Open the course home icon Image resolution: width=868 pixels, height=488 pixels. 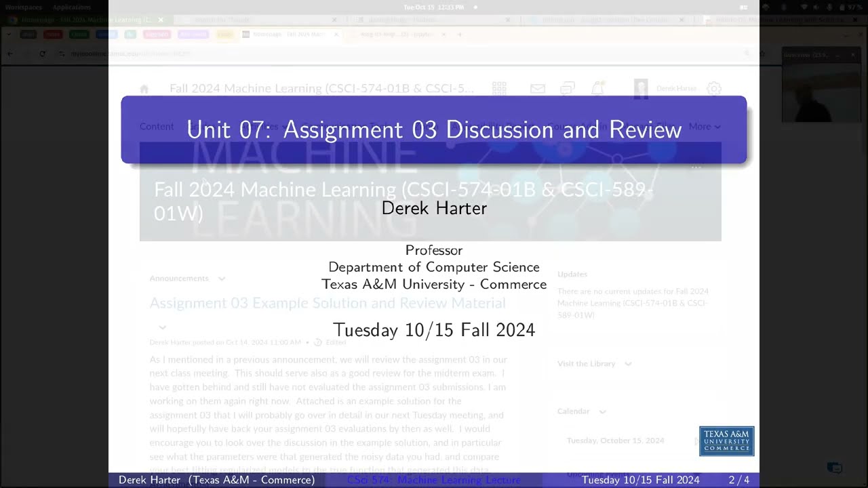click(x=144, y=89)
